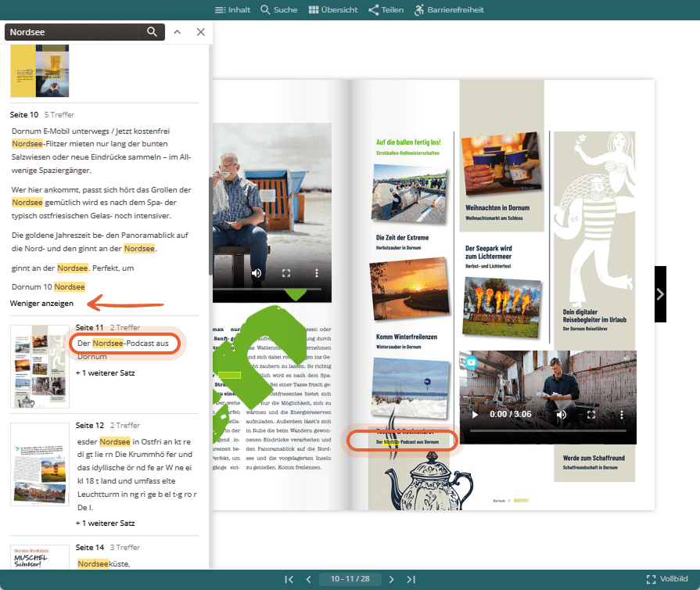Expand '+ 1 weiterer Satz' under Seite 12
The height and width of the screenshot is (590, 700).
click(106, 523)
